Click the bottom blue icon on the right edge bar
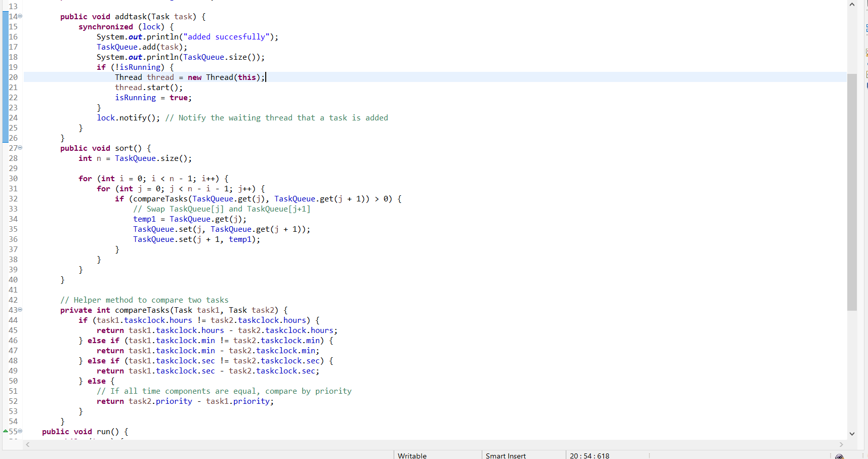 (x=866, y=85)
